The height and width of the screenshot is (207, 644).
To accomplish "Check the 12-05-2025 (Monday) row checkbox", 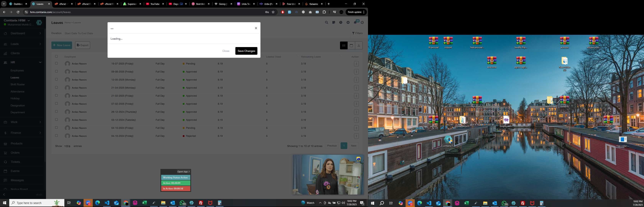I will click(56, 79).
